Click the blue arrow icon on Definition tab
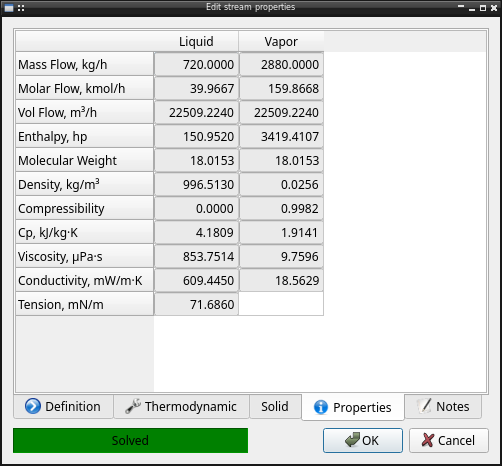The width and height of the screenshot is (502, 466). point(33,406)
